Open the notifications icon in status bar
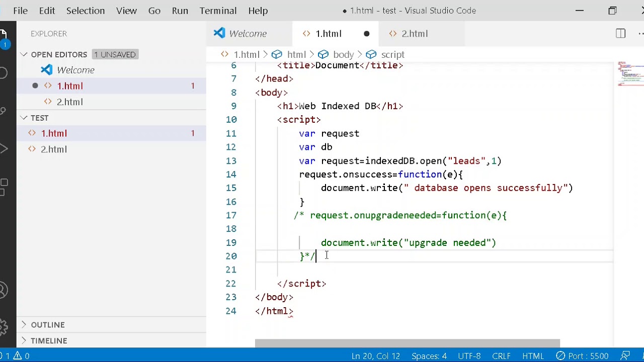The height and width of the screenshot is (362, 644). tap(625, 356)
